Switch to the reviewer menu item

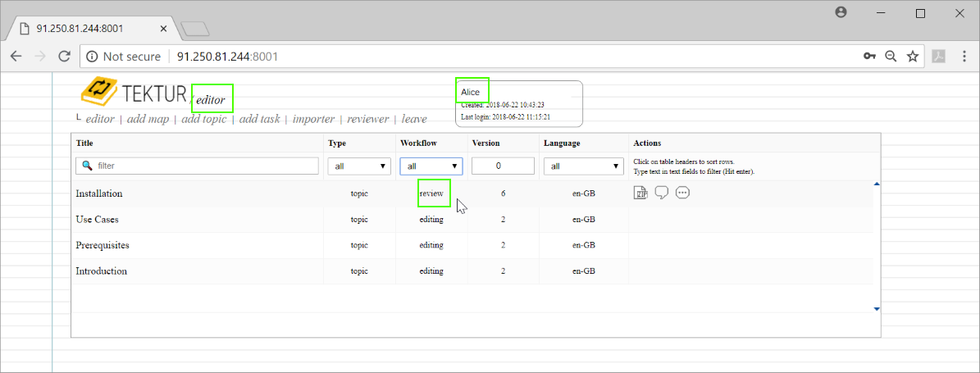(x=367, y=119)
